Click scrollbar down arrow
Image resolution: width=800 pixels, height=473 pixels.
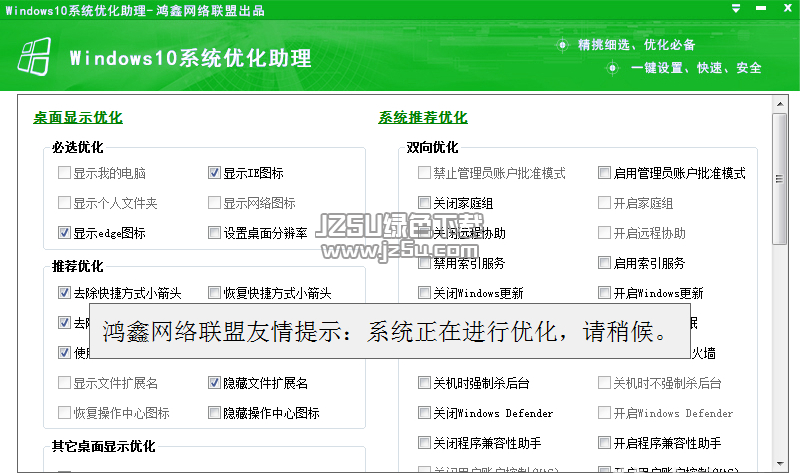pyautogui.click(x=780, y=464)
